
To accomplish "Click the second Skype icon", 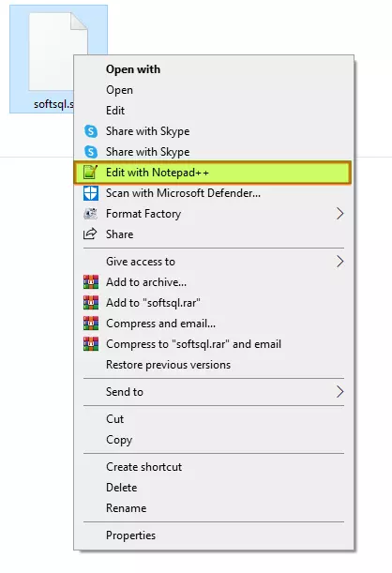I will [91, 152].
